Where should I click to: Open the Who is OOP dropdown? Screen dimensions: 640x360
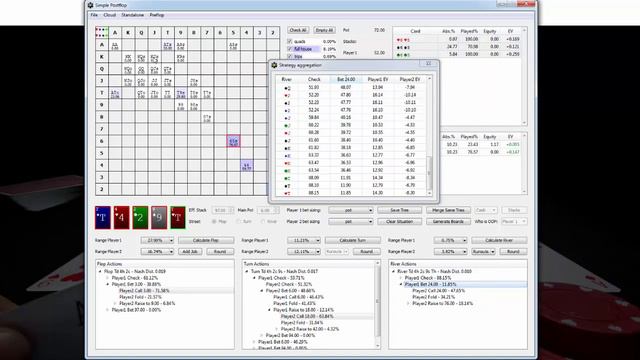point(514,222)
